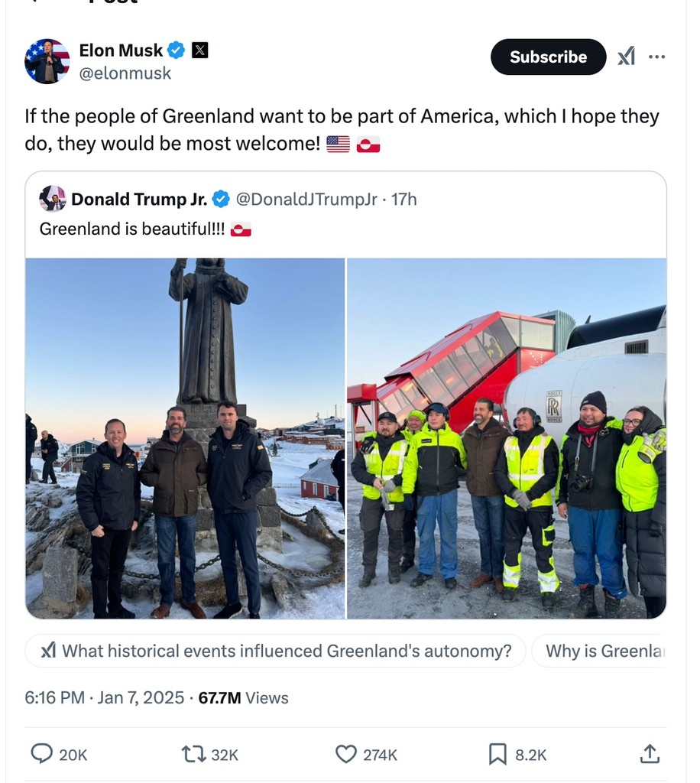Screen dimensions: 700x783
Task: Open Elon Musk's profile avatar
Action: 47,60
